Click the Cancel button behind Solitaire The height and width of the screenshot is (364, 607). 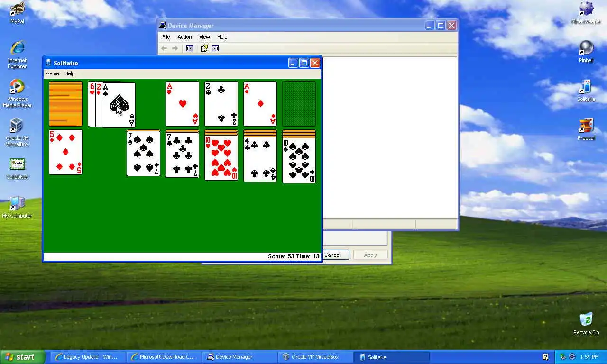(336, 255)
